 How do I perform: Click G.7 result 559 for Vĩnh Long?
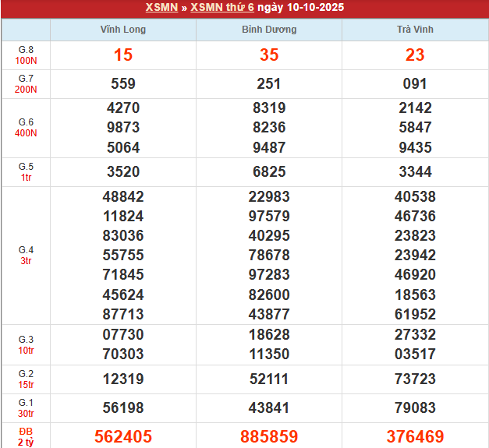pos(123,84)
